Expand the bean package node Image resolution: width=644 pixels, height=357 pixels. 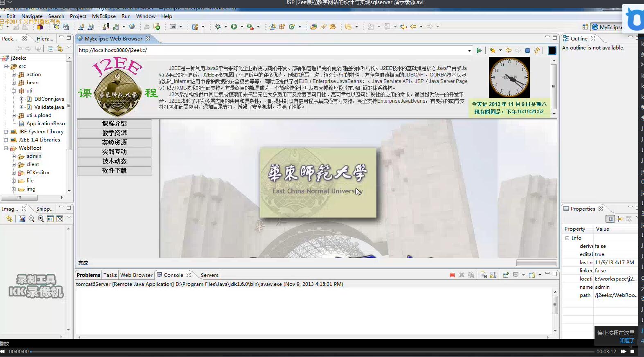pyautogui.click(x=14, y=83)
